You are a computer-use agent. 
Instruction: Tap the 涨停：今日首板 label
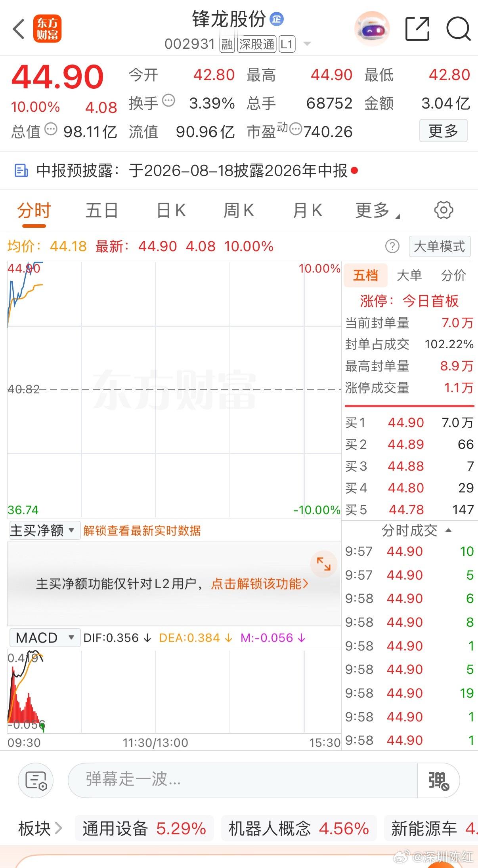click(409, 301)
